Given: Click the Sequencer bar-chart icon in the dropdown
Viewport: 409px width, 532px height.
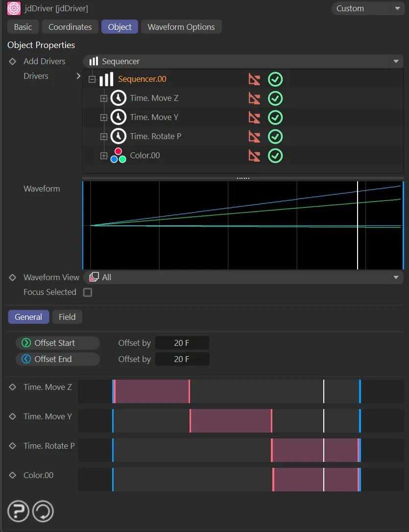Looking at the screenshot, I should [x=93, y=61].
